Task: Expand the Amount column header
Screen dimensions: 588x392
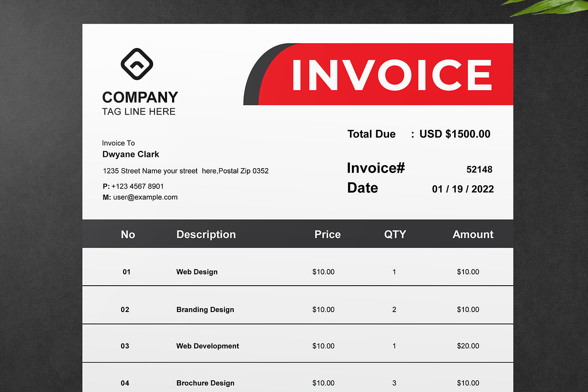Action: pos(473,234)
